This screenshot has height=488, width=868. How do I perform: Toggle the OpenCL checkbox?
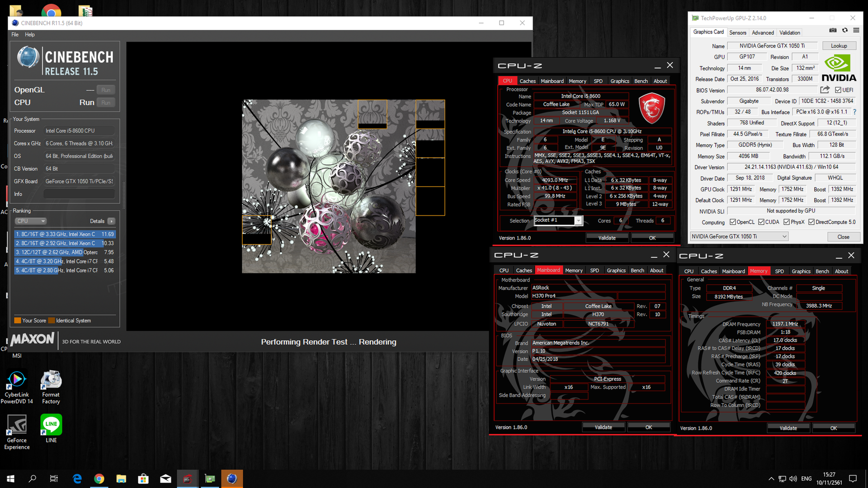pyautogui.click(x=733, y=222)
